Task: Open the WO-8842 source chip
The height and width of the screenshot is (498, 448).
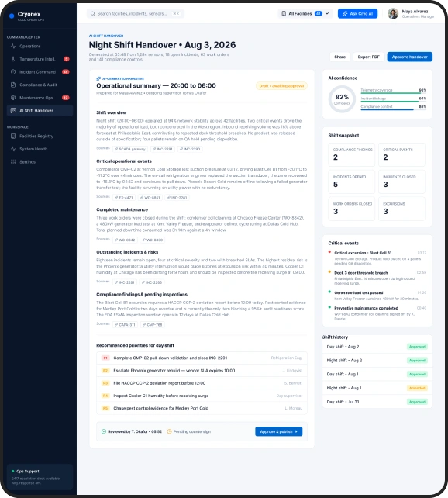Action: coord(125,240)
